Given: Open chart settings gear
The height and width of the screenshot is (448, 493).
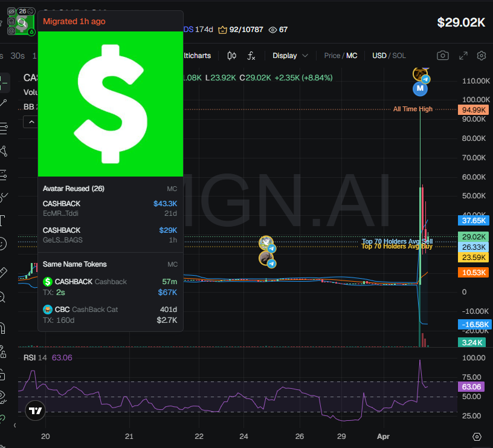Looking at the screenshot, I should (482, 56).
